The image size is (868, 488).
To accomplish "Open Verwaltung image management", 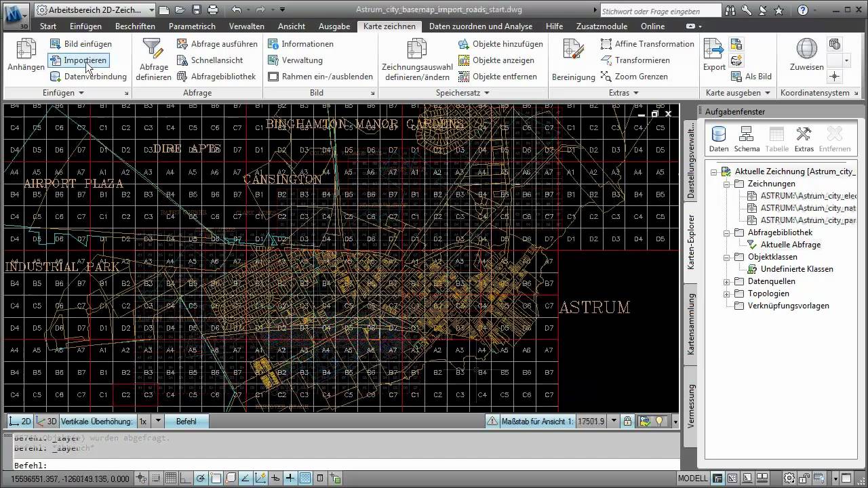I will [x=295, y=60].
